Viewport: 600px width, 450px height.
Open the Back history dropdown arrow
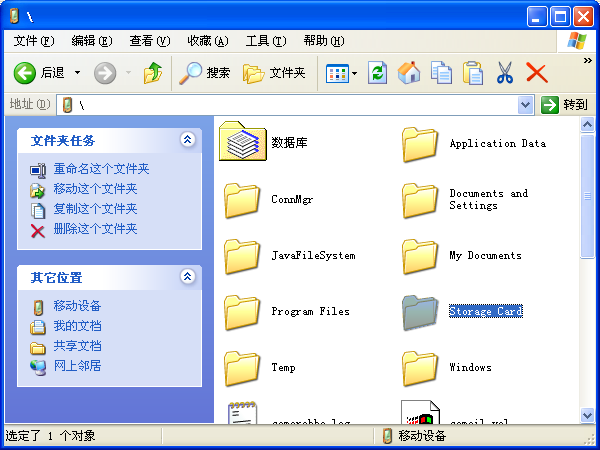pyautogui.click(x=77, y=73)
